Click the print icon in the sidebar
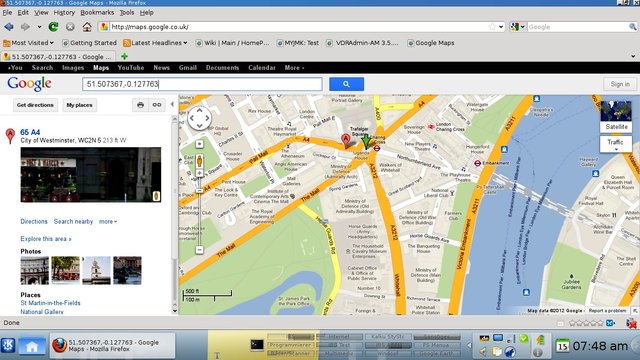Image resolution: width=640 pixels, height=360 pixels. 140,105
